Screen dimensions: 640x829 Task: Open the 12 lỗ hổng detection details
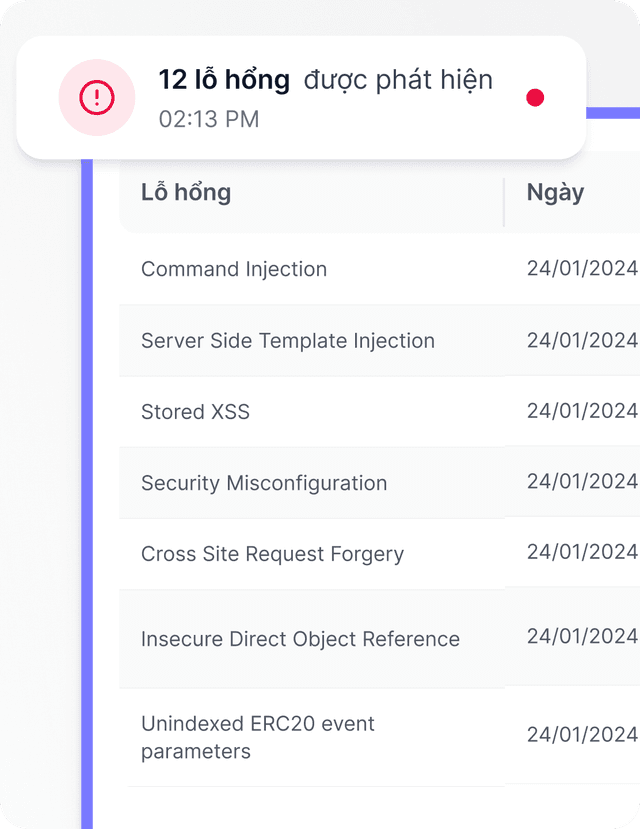(227, 79)
